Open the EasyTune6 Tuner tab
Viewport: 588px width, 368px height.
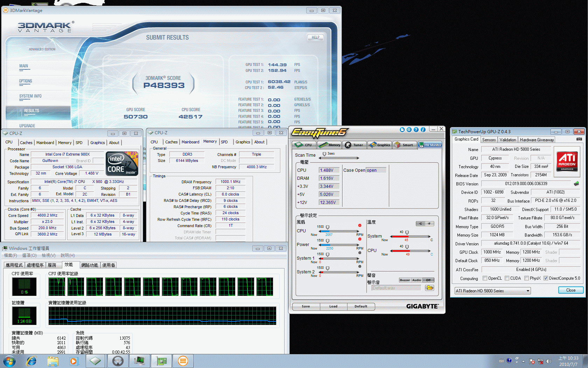pos(355,145)
